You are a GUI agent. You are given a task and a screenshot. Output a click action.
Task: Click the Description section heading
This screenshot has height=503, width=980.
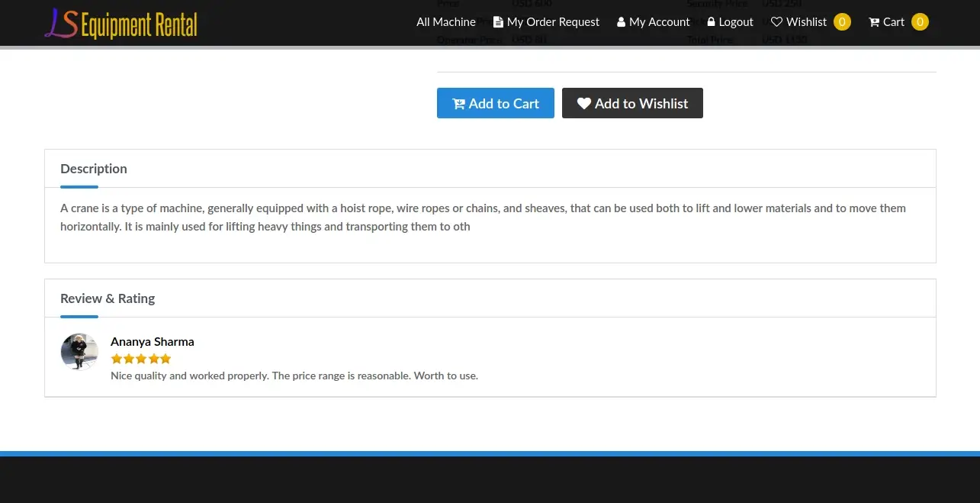coord(94,169)
